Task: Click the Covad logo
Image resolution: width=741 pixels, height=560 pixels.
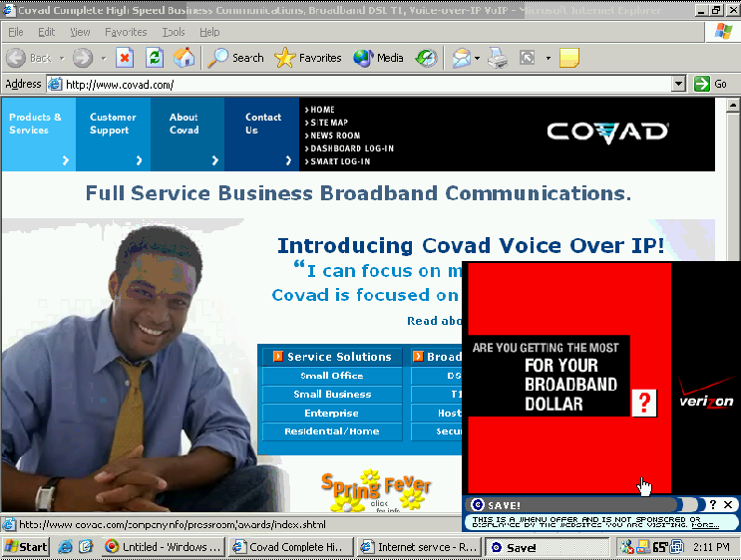Action: pyautogui.click(x=607, y=133)
